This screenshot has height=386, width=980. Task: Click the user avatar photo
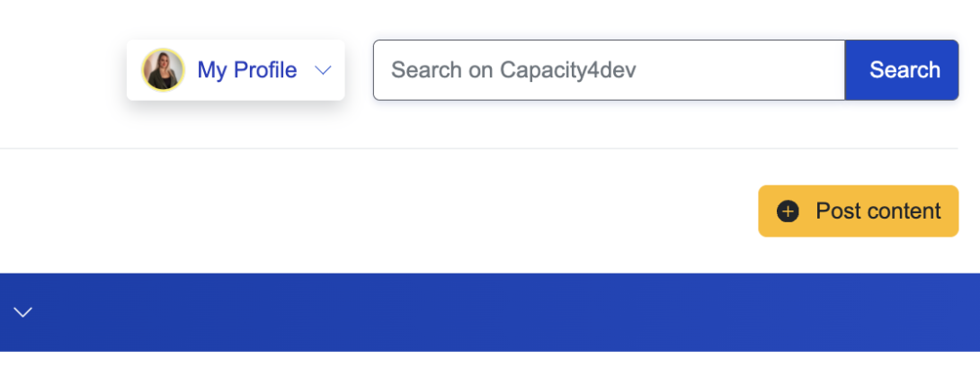pyautogui.click(x=163, y=70)
